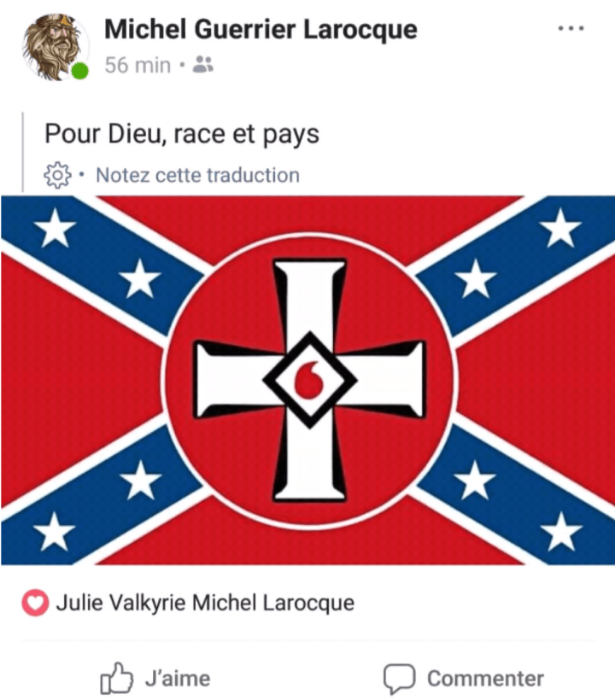Click the friends audience icon beside timestamp

point(202,64)
